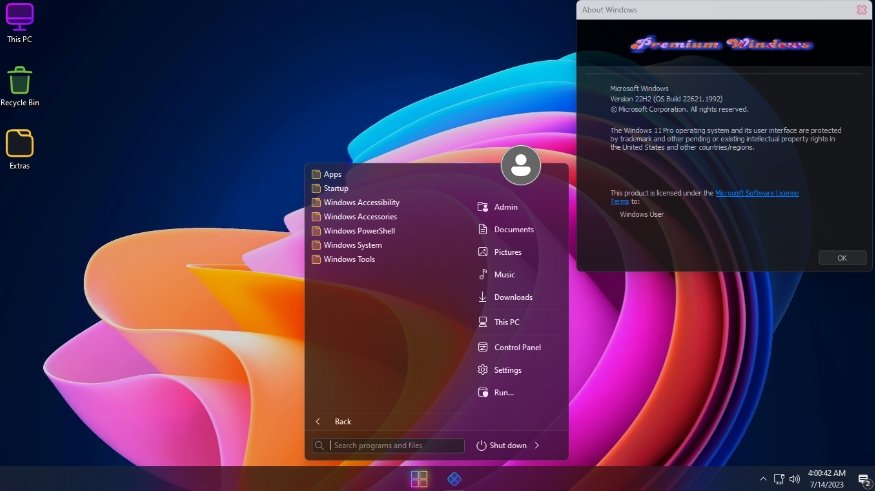Open Pictures from start menu
The height and width of the screenshot is (491, 875).
[x=499, y=252]
